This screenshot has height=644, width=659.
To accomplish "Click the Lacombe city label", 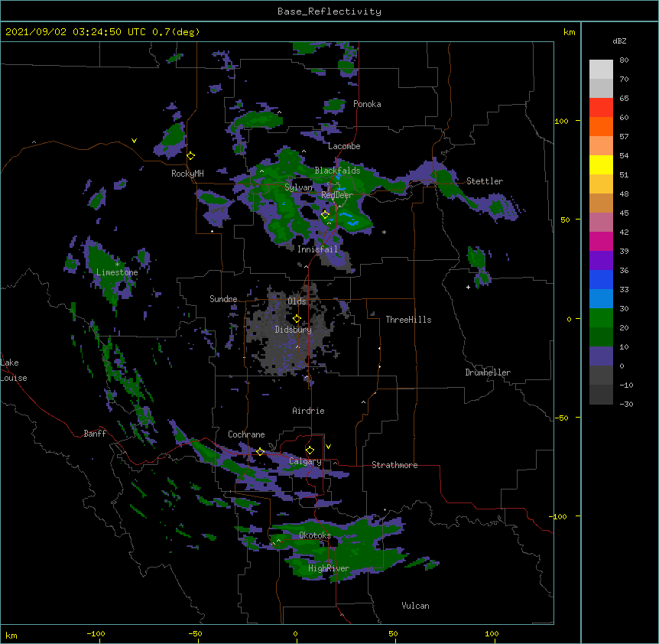I will (x=344, y=146).
